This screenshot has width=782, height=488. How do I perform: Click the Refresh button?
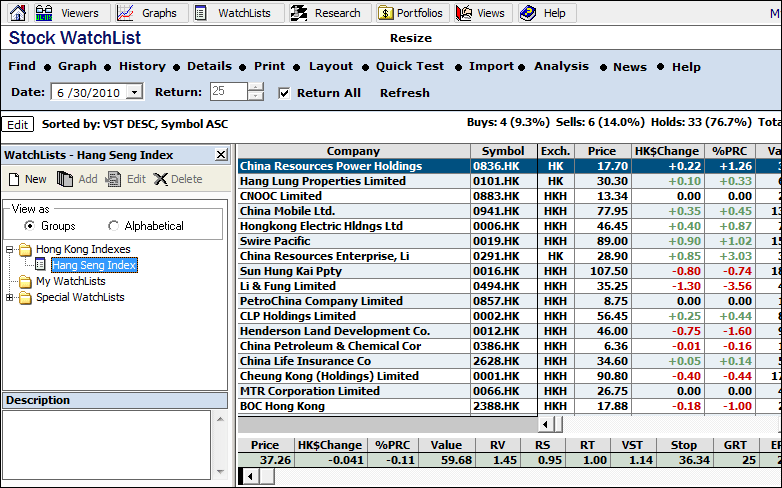tap(404, 93)
